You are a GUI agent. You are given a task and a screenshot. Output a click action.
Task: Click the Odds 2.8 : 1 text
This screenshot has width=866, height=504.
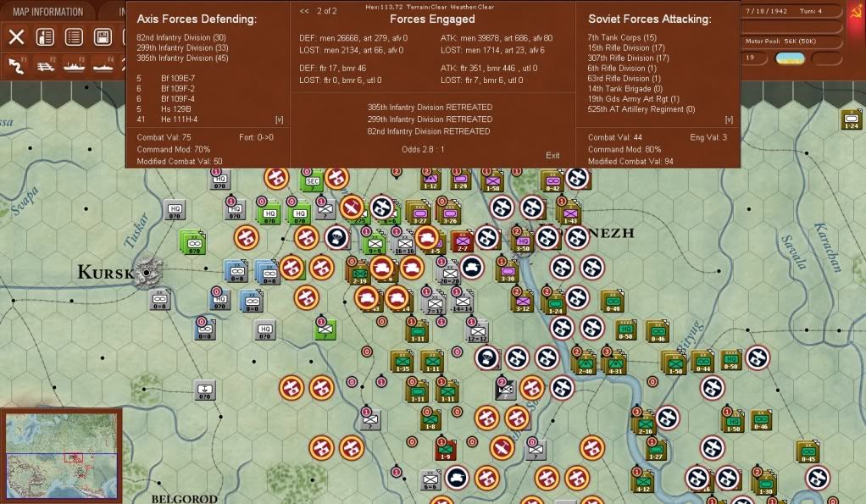423,149
